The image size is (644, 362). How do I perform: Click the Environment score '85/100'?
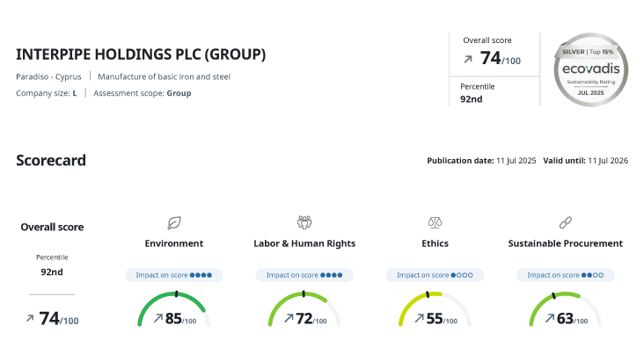pos(180,319)
